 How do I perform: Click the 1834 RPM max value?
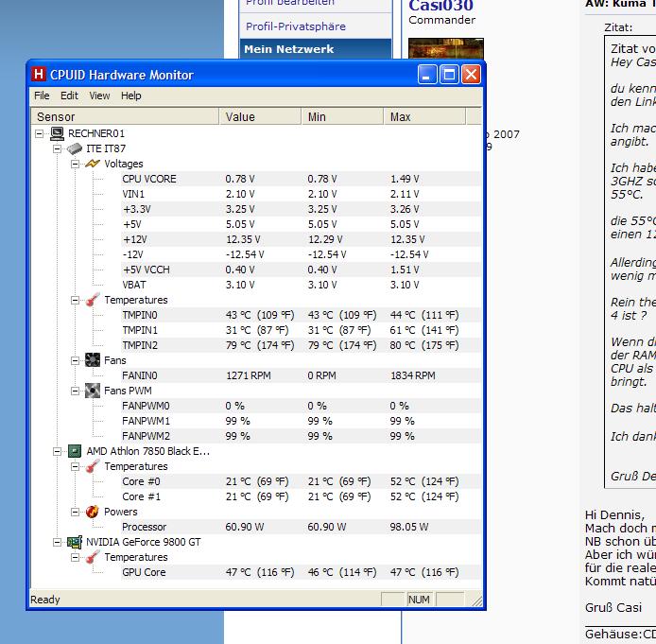point(412,375)
